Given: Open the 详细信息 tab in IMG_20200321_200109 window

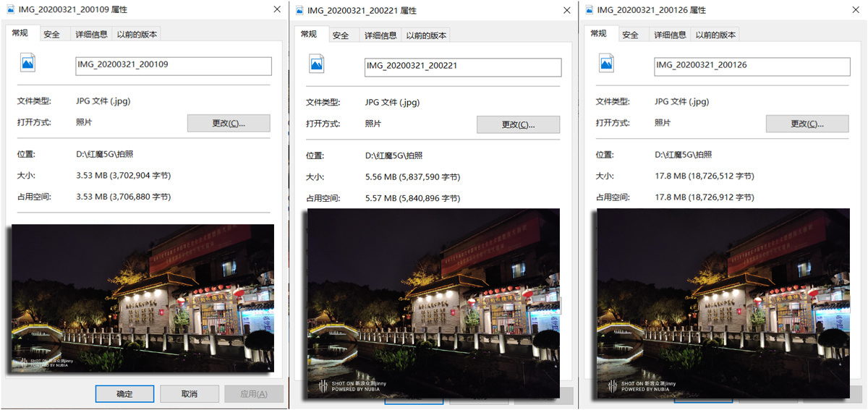Looking at the screenshot, I should point(90,35).
